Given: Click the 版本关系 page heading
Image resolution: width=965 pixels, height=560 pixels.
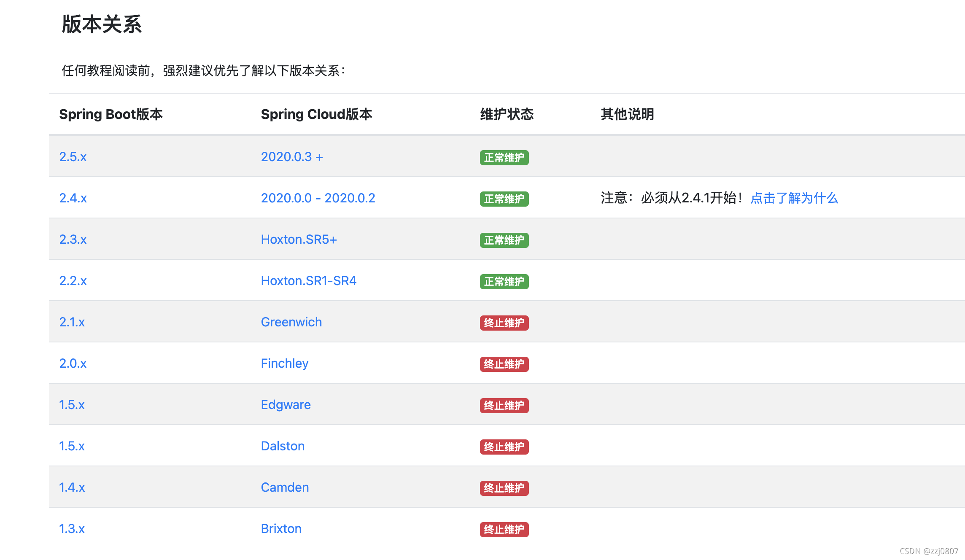Looking at the screenshot, I should (102, 24).
